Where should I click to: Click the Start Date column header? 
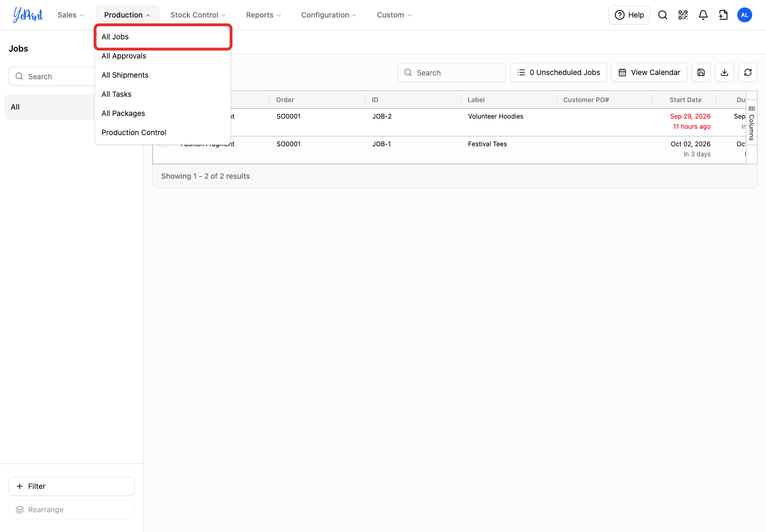(x=685, y=99)
